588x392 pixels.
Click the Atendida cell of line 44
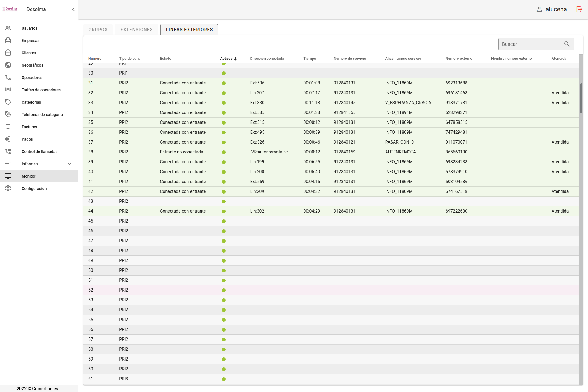[x=560, y=211]
